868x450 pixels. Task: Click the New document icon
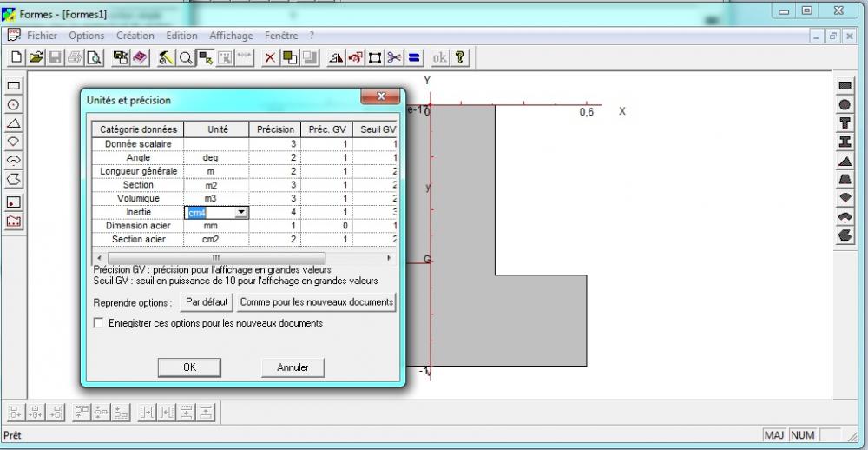pyautogui.click(x=17, y=57)
